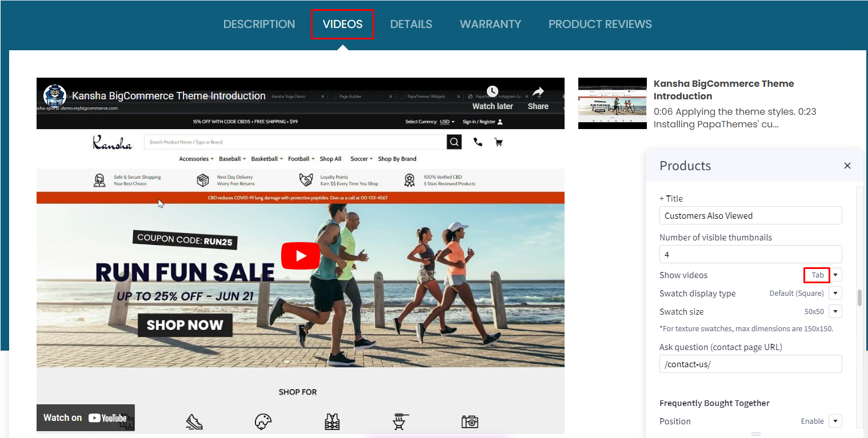Image resolution: width=868 pixels, height=438 pixels.
Task: Click the SHOP FOR heading text
Action: coord(298,392)
